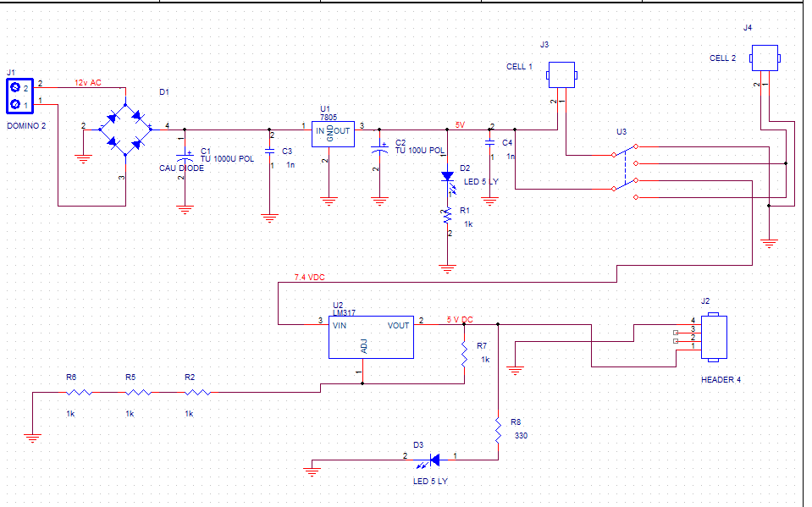Select resistor R7 beside LM317 output

pyautogui.click(x=465, y=355)
